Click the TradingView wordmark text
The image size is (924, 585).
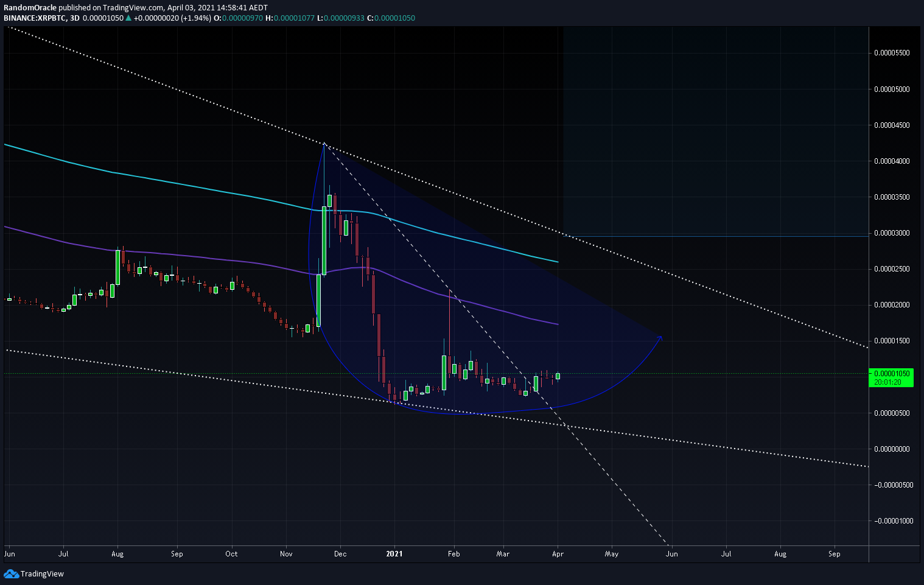click(x=42, y=573)
